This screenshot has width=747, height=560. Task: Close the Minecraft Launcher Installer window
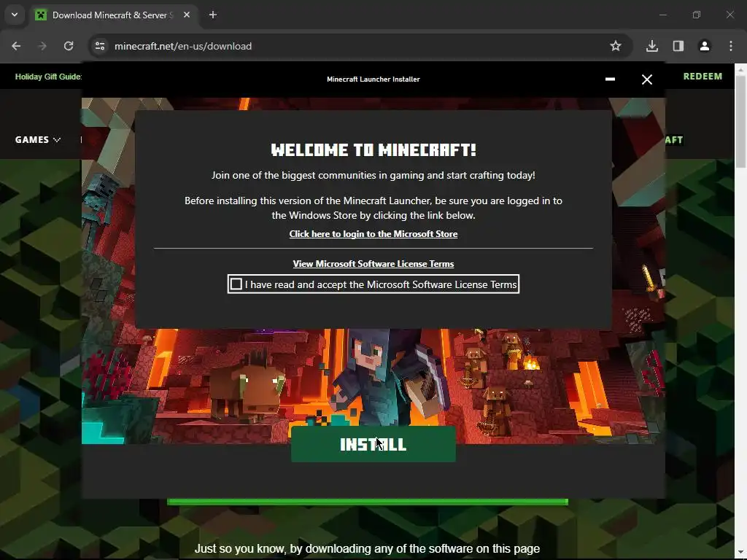pyautogui.click(x=646, y=79)
